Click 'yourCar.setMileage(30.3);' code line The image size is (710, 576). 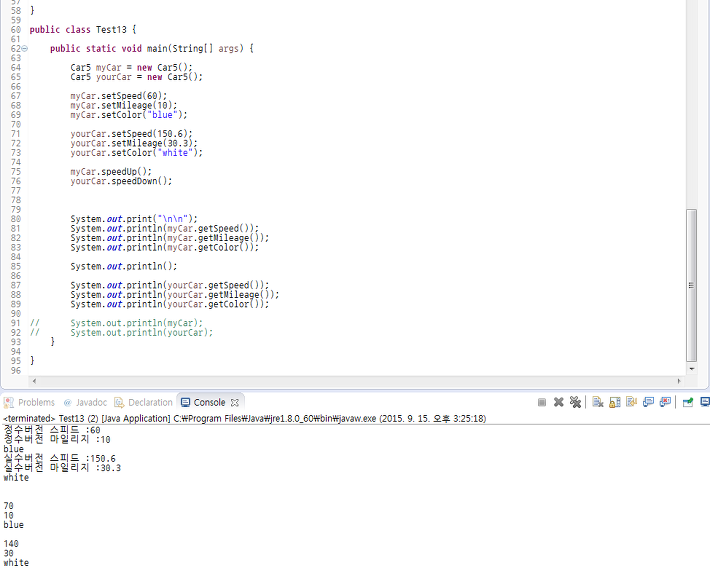(134, 143)
